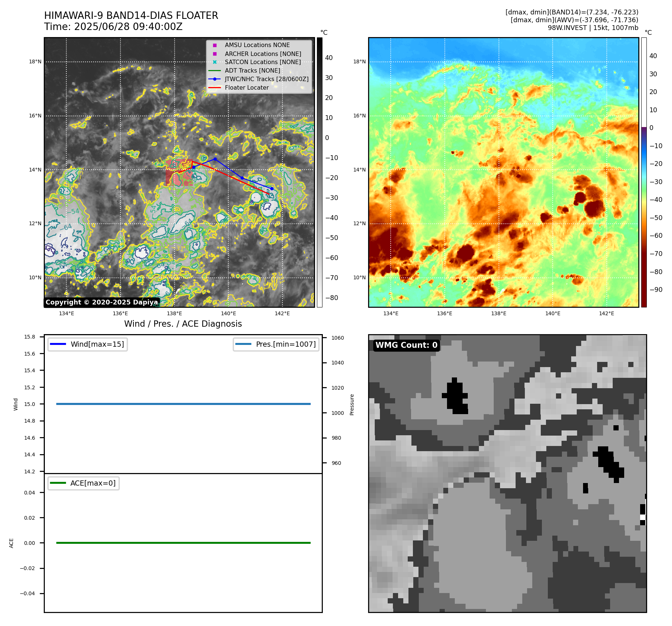Click the [dmax, dmin](BAND14) values line
672x626 pixels.
tap(572, 12)
